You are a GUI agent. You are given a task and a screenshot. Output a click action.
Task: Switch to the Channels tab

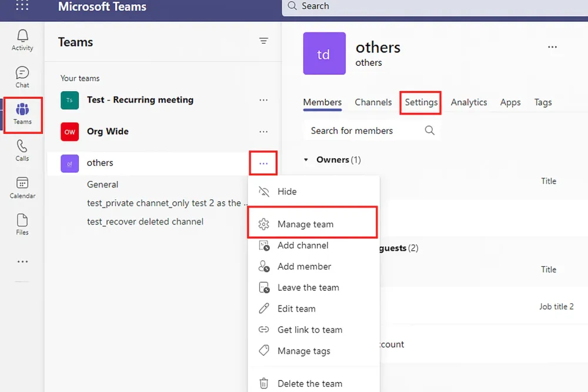pos(373,102)
